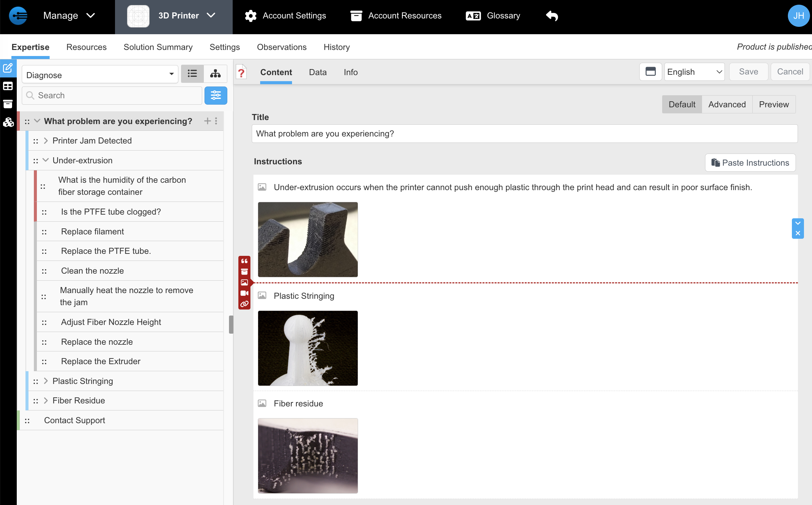Screen dimensions: 812x505
Task: Collapse the Under-extrusion node
Action: click(x=46, y=160)
